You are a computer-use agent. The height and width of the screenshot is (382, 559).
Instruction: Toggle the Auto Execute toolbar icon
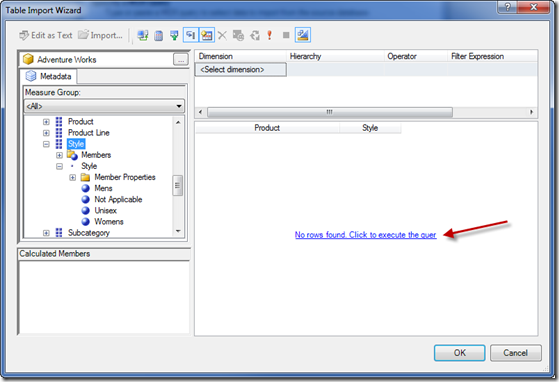tap(191, 35)
